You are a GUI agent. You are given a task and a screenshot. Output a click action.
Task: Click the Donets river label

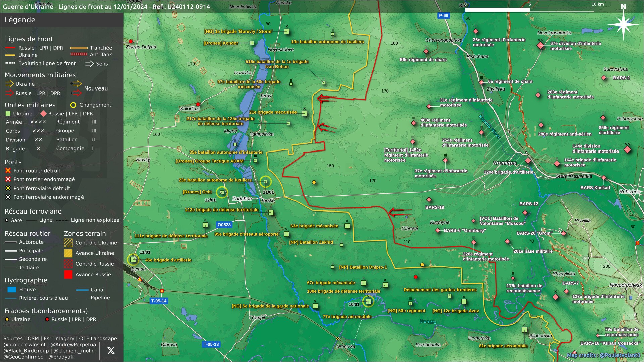click(428, 322)
